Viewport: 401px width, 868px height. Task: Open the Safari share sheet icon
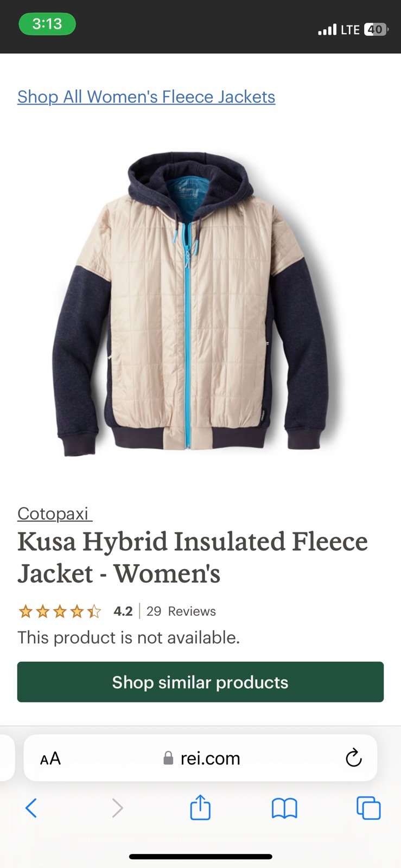(200, 807)
